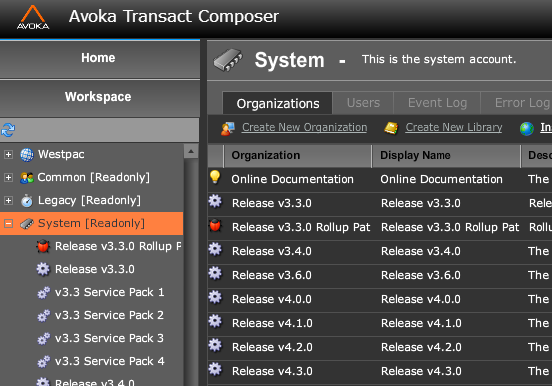
Task: Click the gear icon for Release v4.0.0 row
Action: point(215,297)
